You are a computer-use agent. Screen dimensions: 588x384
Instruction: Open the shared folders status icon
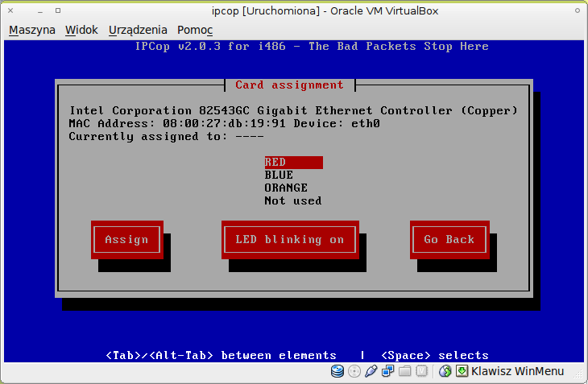405,371
